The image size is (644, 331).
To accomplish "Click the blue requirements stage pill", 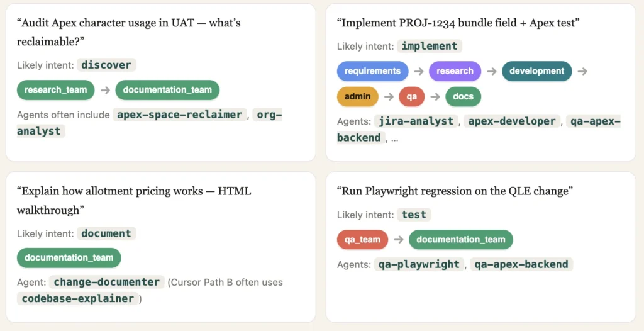I will click(372, 71).
